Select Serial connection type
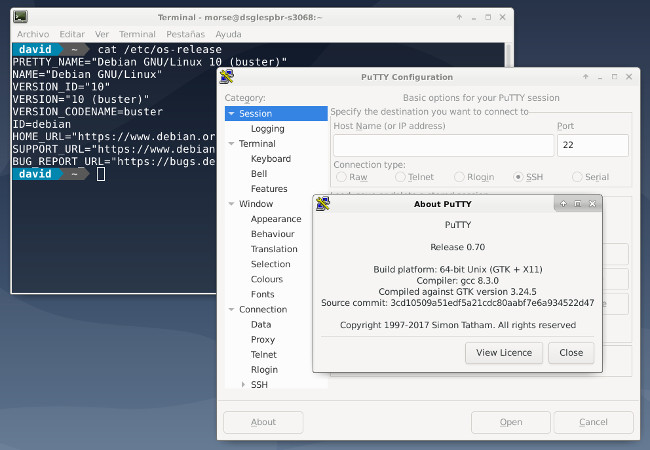This screenshot has width=650, height=450. pos(590,177)
